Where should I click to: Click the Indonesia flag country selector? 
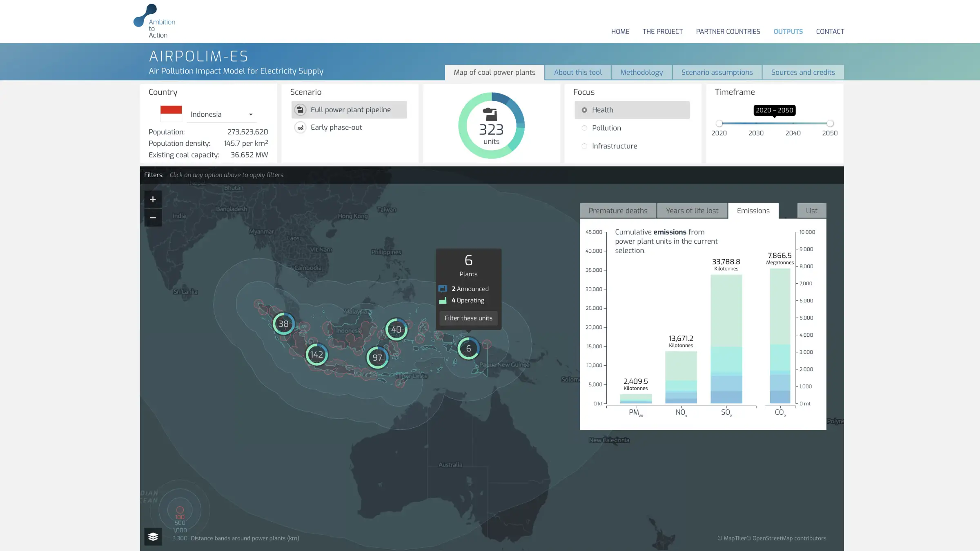pos(171,113)
